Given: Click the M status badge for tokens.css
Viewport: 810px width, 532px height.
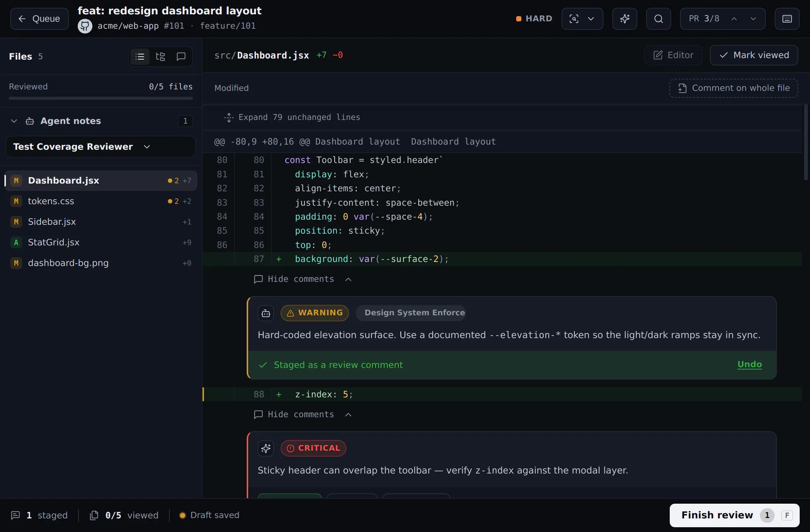Looking at the screenshot, I should click(16, 201).
